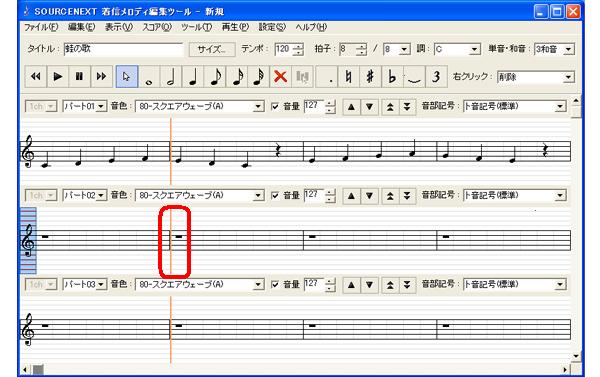
Task: Open 音色 instrument dropdown for パート02
Action: tap(258, 196)
